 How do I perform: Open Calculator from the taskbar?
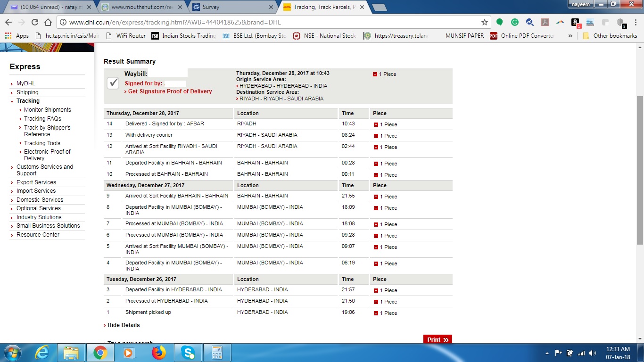(217, 353)
